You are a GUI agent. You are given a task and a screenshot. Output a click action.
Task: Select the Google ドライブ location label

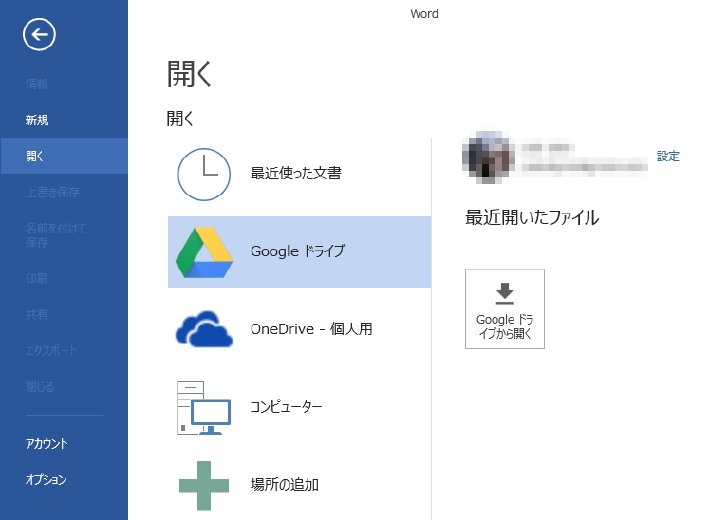tap(298, 251)
